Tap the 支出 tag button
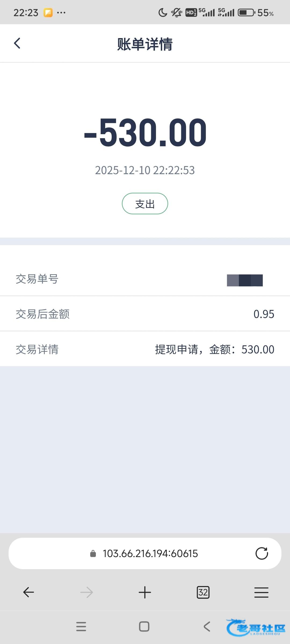The width and height of the screenshot is (290, 644). [145, 204]
